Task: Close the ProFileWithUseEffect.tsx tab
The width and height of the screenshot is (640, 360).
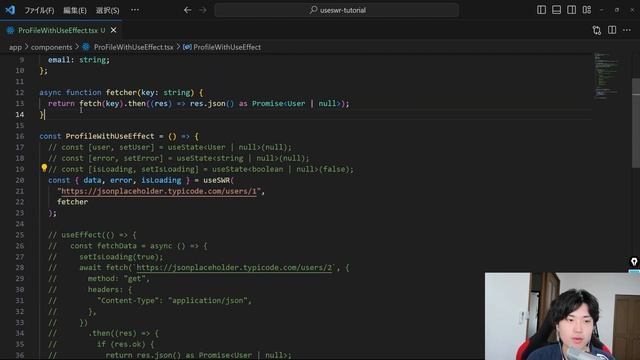Action: point(113,30)
